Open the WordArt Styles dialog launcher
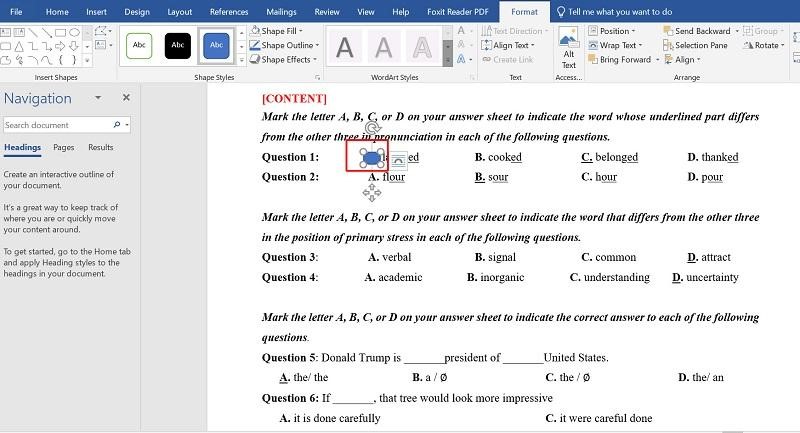 tap(472, 78)
